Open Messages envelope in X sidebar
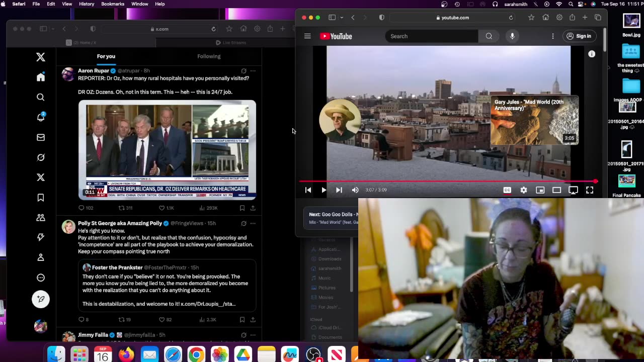Image resolution: width=644 pixels, height=362 pixels. point(41,137)
